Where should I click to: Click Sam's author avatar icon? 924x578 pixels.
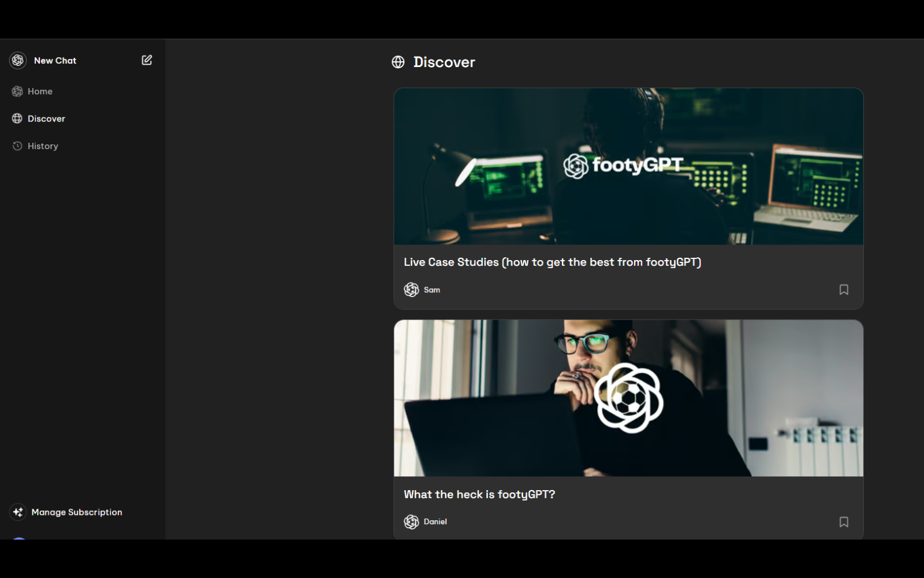click(411, 290)
